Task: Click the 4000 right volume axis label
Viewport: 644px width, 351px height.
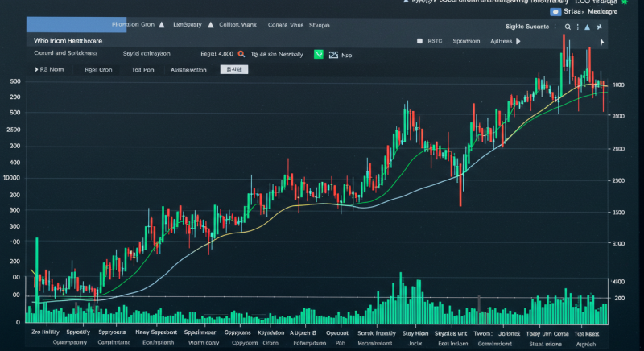Action: coord(618,282)
